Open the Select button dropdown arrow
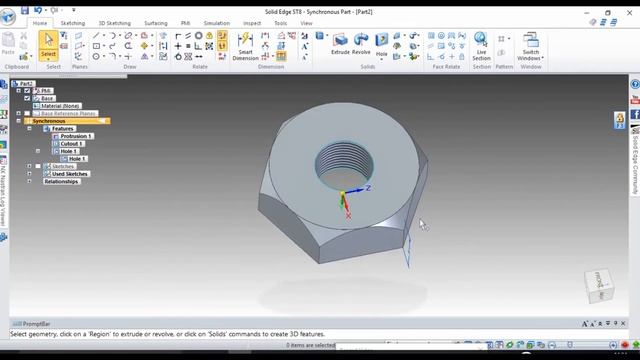The image size is (640, 360). [48, 59]
